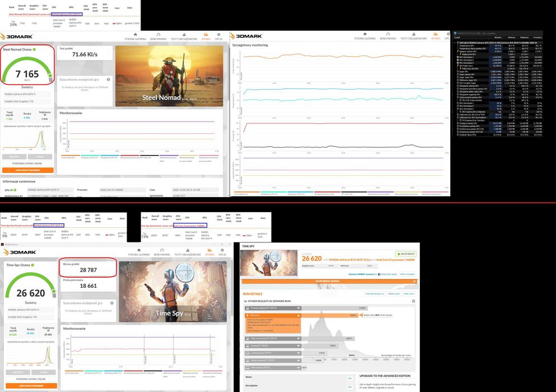Click info icon beside Szacunkowa wydajność gry, Steel Nomad

click(x=108, y=80)
